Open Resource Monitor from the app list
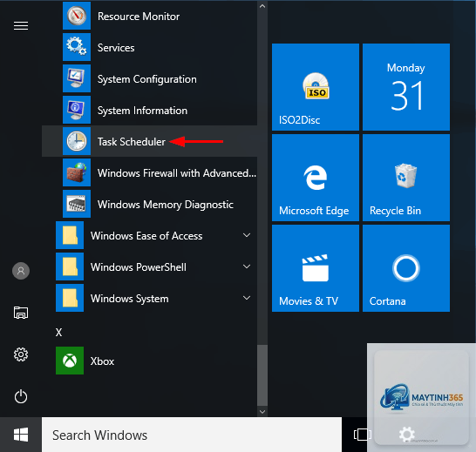 pyautogui.click(x=149, y=16)
